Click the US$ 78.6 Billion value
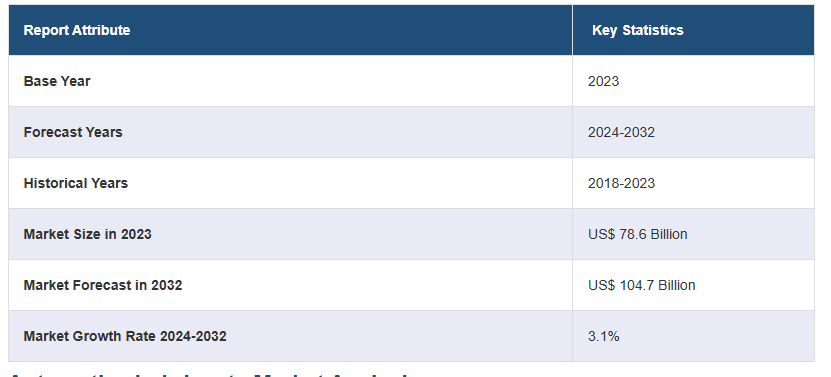 (x=638, y=234)
